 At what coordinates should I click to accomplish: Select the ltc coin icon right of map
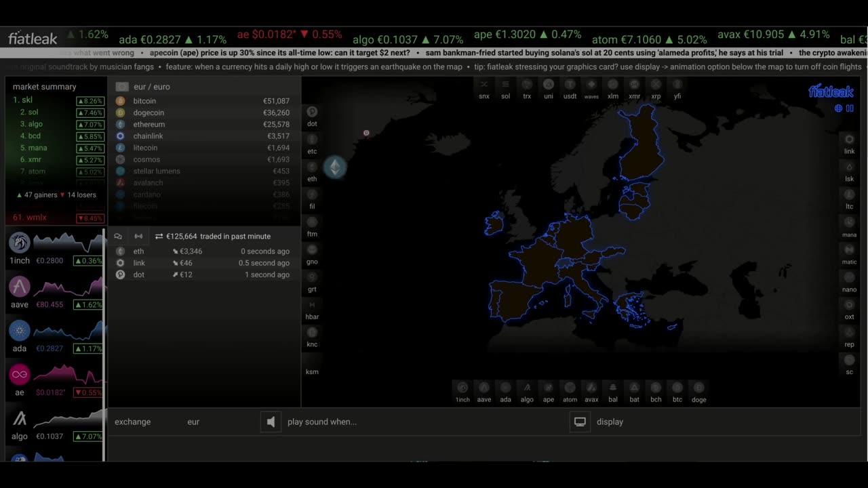[x=849, y=195]
